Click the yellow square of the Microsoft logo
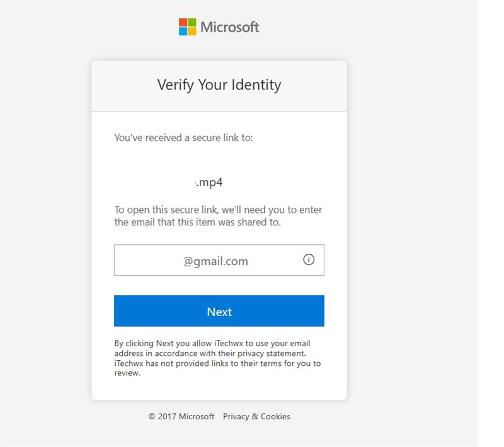 pos(191,30)
